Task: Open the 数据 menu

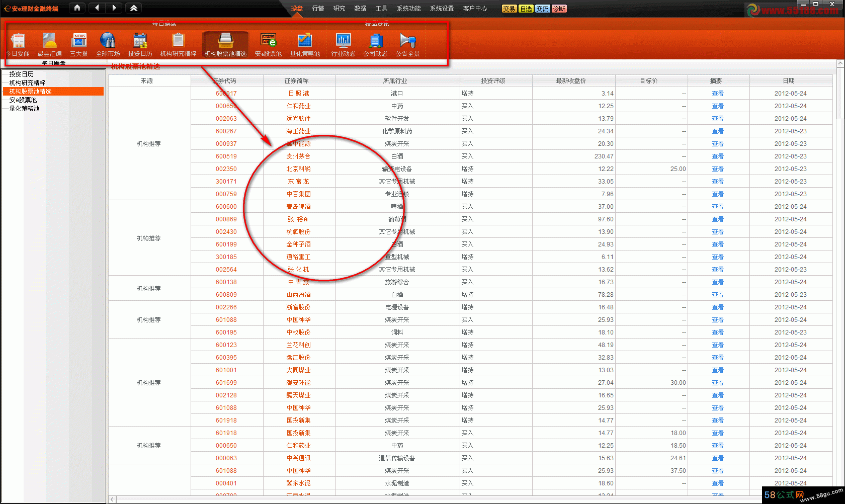Action: coord(360,9)
